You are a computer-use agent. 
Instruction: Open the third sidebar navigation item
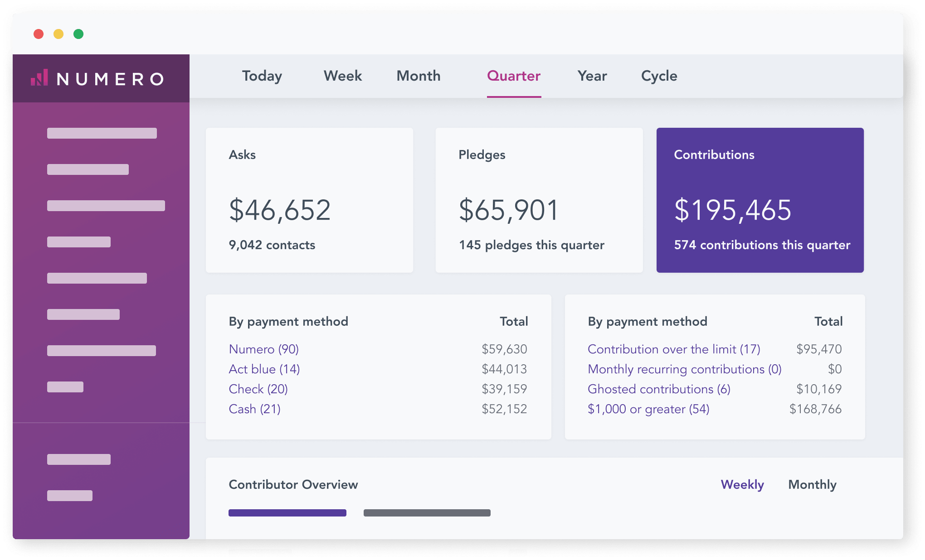[107, 207]
